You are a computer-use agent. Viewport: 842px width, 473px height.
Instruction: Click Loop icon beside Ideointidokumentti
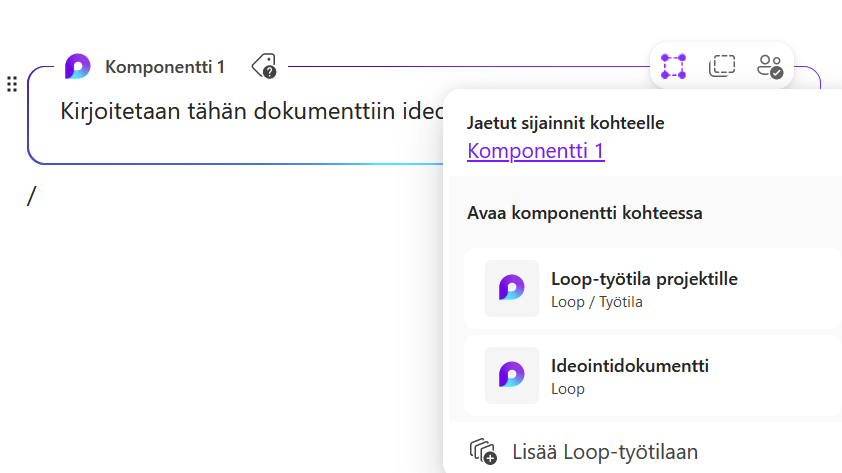click(511, 375)
